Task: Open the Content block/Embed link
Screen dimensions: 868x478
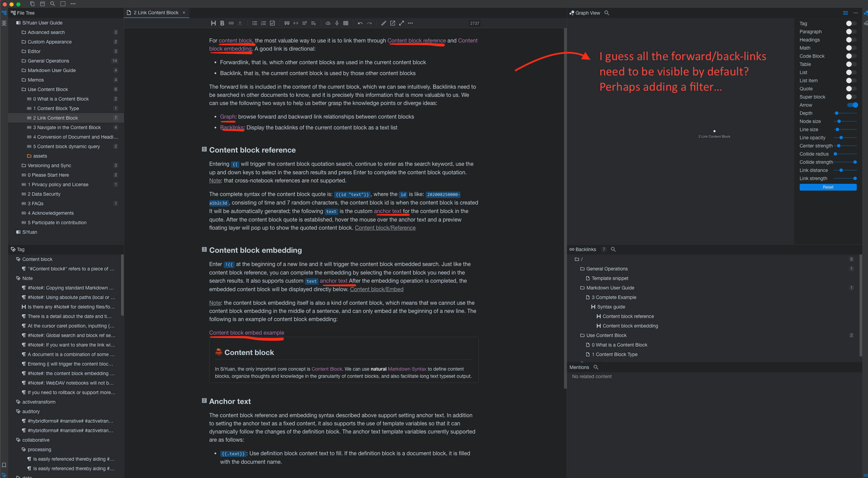Action: pyautogui.click(x=376, y=289)
